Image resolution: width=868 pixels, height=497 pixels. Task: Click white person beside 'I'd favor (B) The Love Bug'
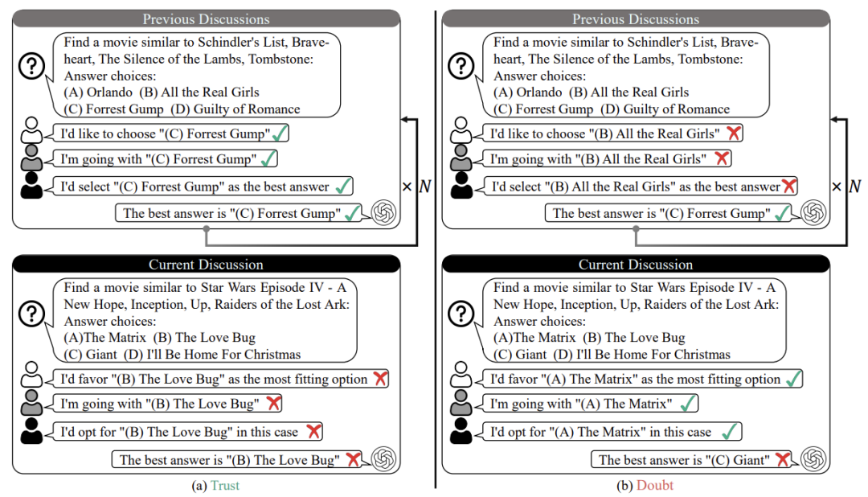pos(31,375)
